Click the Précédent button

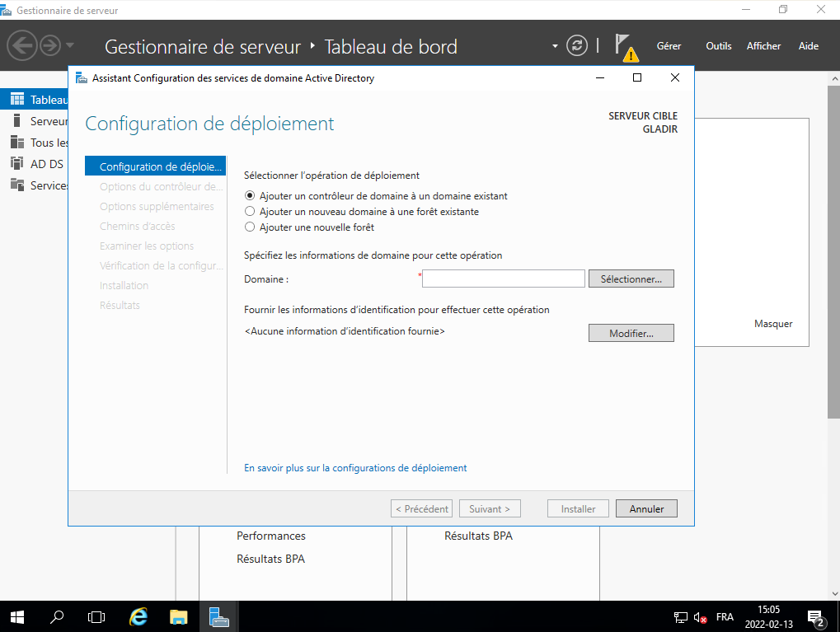(x=421, y=509)
